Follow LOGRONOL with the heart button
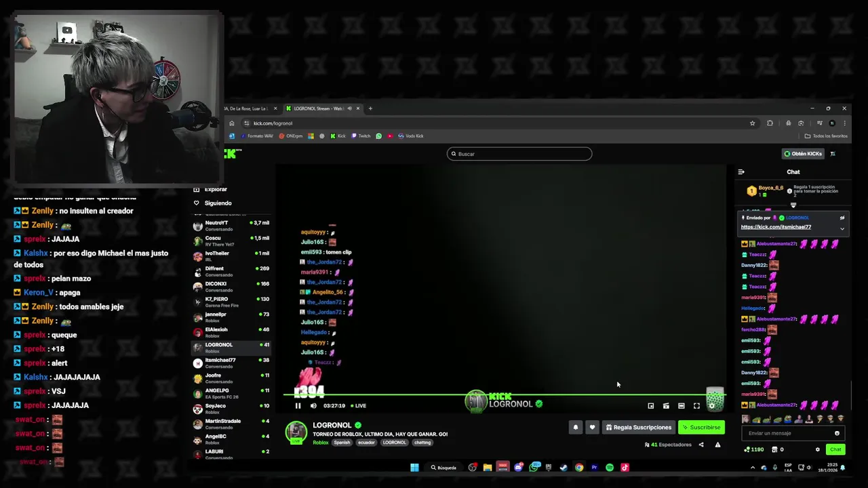 (x=592, y=428)
